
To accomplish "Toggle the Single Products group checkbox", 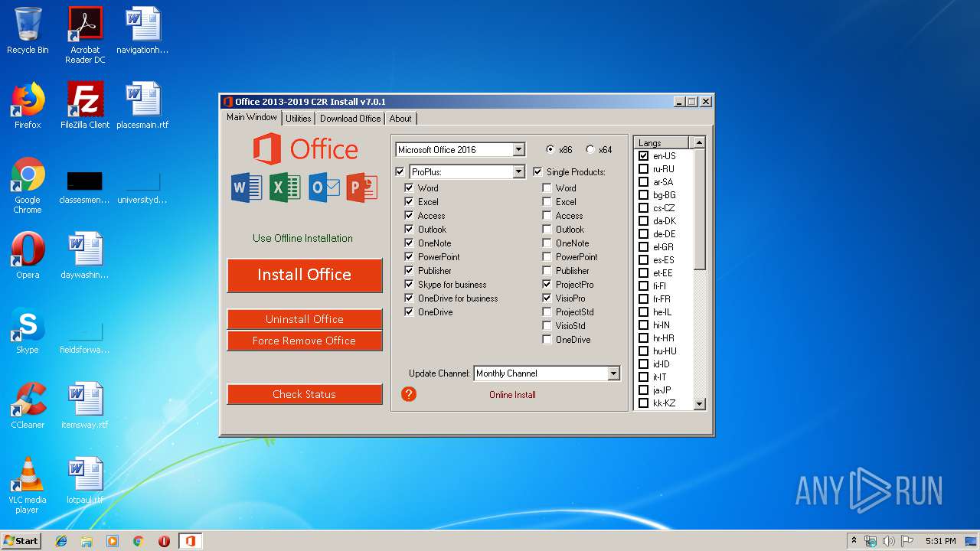I will [x=537, y=172].
